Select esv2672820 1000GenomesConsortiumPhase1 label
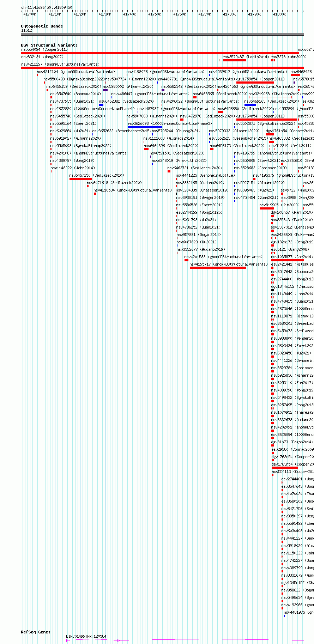This screenshot has width=314, height=644. click(92, 109)
